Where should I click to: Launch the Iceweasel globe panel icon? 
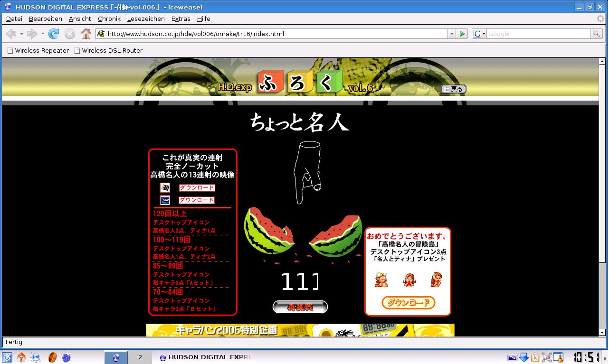click(x=67, y=357)
